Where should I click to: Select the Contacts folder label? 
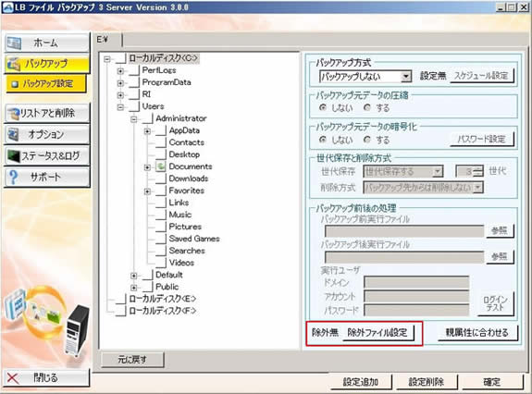[x=187, y=142]
